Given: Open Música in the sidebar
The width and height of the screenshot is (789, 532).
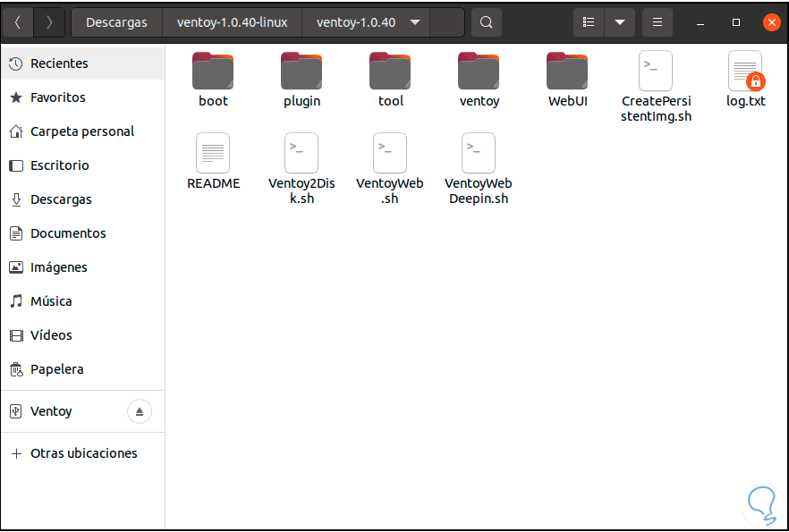Looking at the screenshot, I should [x=83, y=301].
